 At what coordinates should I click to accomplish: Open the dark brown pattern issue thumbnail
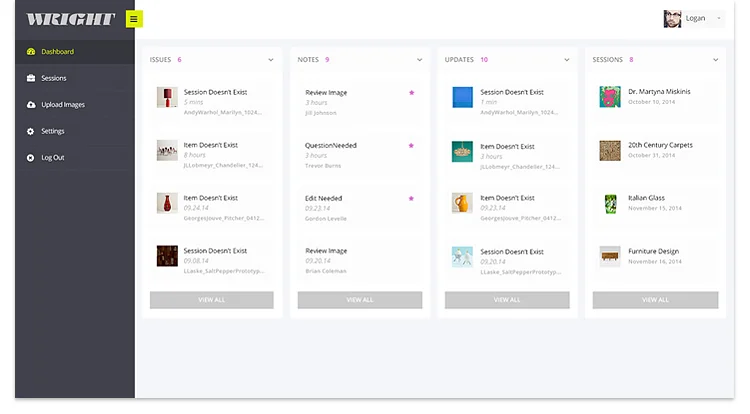pyautogui.click(x=167, y=256)
